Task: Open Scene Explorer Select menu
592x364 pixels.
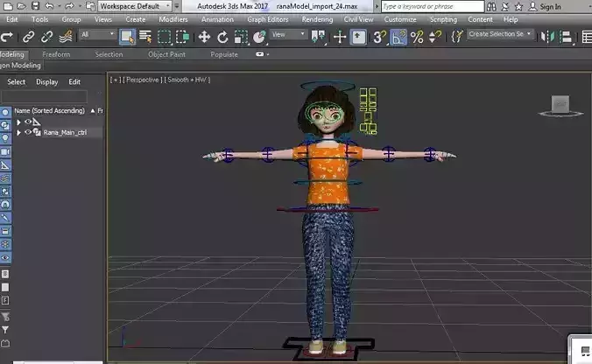Action: tap(17, 82)
